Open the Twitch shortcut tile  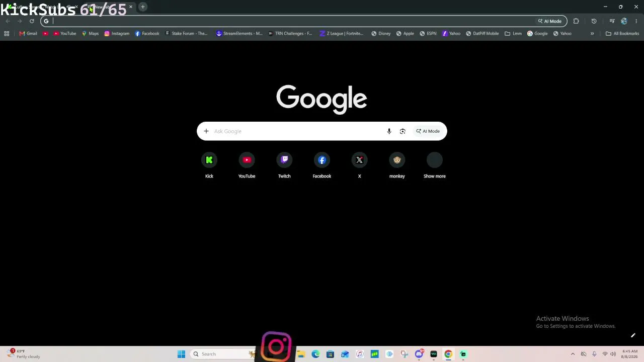coord(284,166)
